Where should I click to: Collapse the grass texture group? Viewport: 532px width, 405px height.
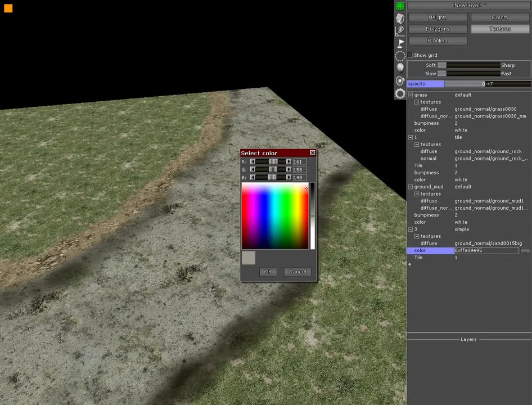(x=410, y=94)
